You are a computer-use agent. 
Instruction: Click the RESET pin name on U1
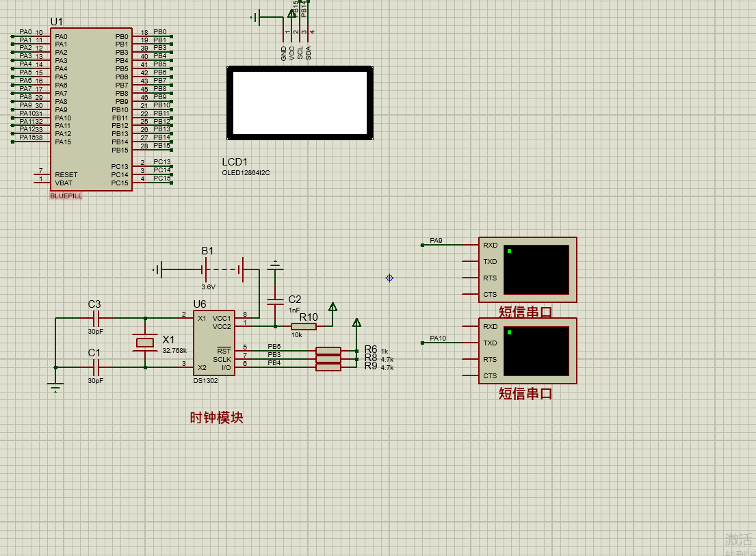(66, 175)
